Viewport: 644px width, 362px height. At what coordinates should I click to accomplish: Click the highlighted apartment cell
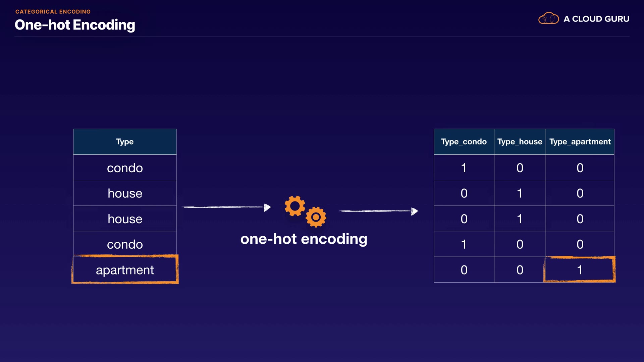click(x=125, y=270)
